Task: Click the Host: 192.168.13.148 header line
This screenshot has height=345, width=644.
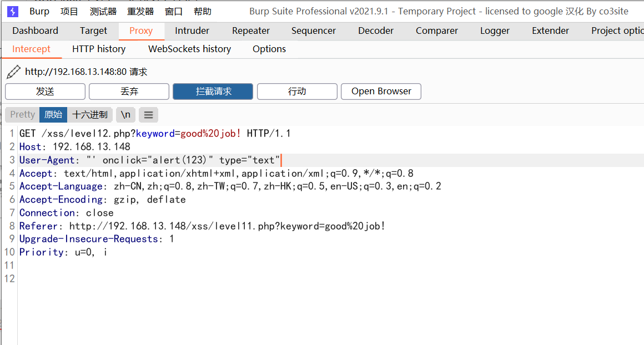Action: [x=75, y=147]
